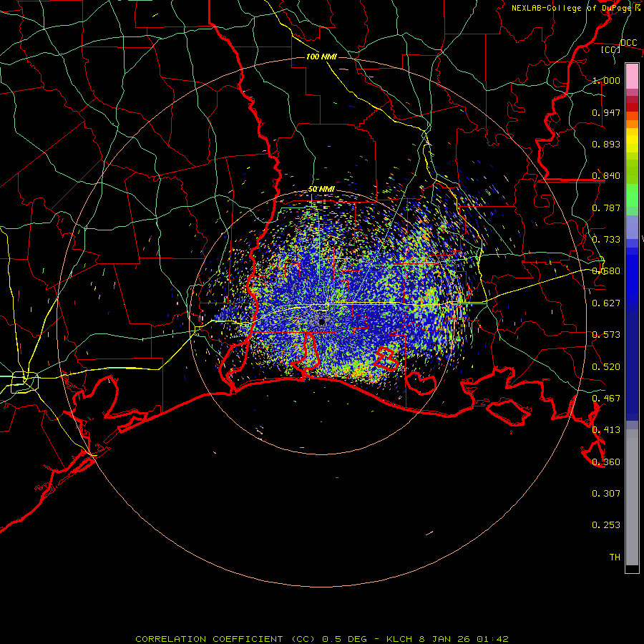Click the 0.840 legend value
The width and height of the screenshot is (644, 644).
[x=606, y=176]
